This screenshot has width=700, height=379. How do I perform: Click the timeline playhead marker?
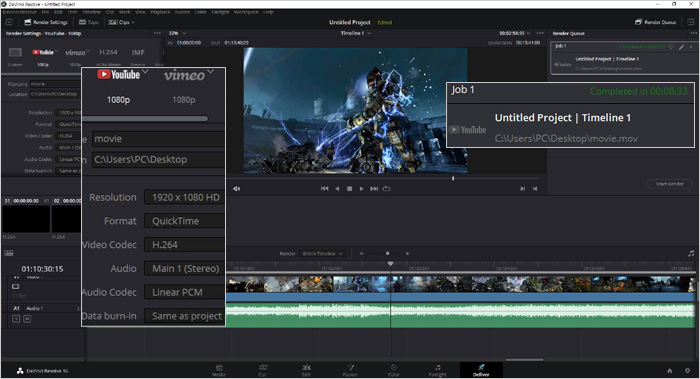pyautogui.click(x=391, y=264)
